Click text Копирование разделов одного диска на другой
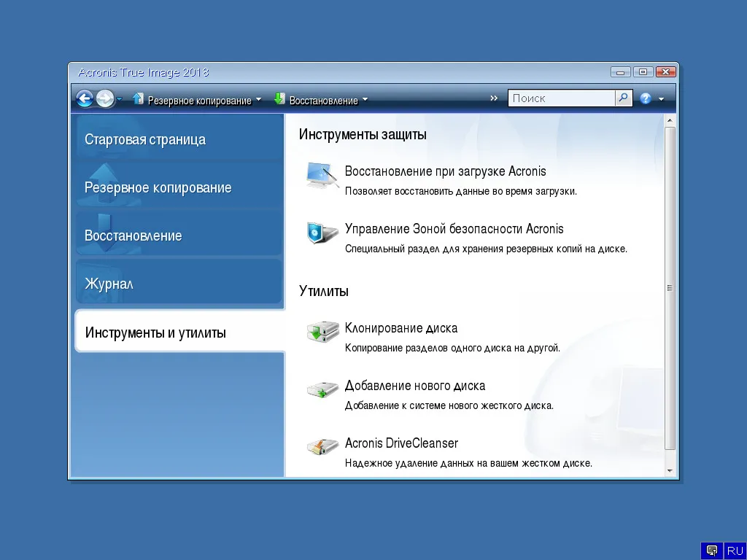 coord(452,348)
